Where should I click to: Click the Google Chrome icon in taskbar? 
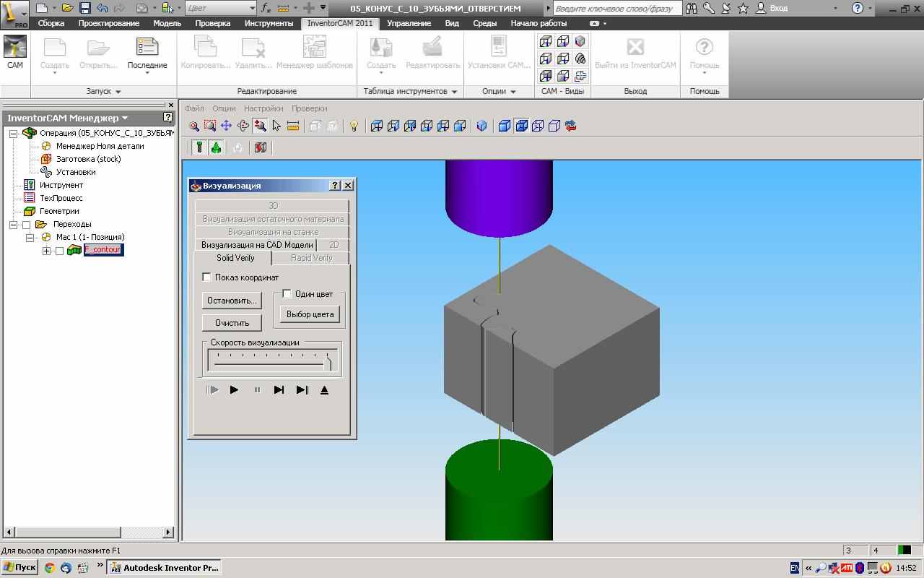(50, 568)
